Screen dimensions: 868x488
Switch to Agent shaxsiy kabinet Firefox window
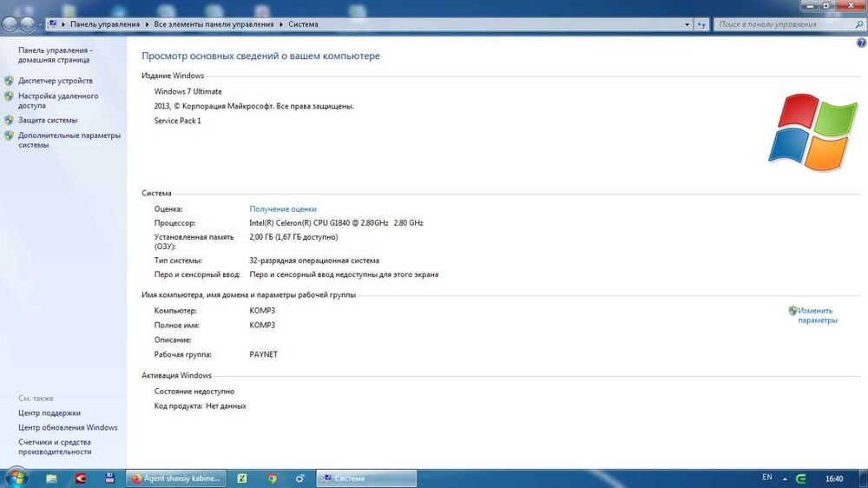(x=176, y=478)
